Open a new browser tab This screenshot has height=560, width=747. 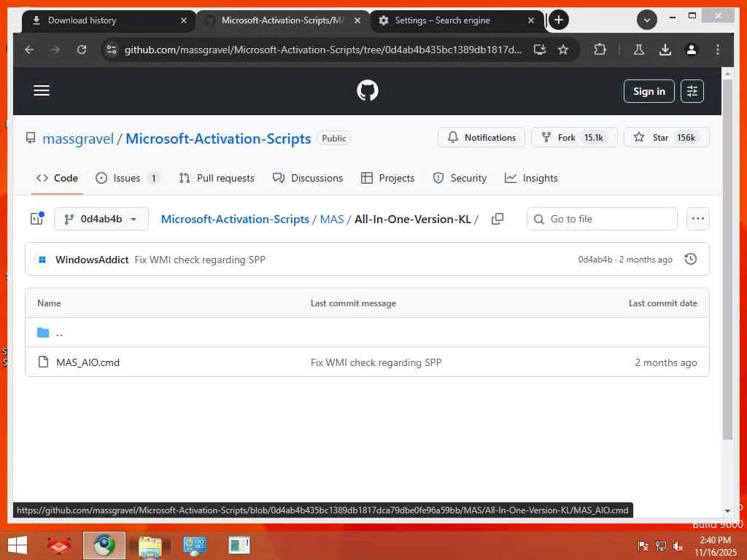click(558, 20)
